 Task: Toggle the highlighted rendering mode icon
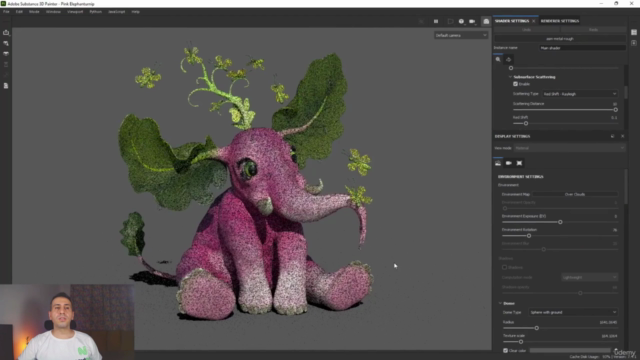pos(486,21)
